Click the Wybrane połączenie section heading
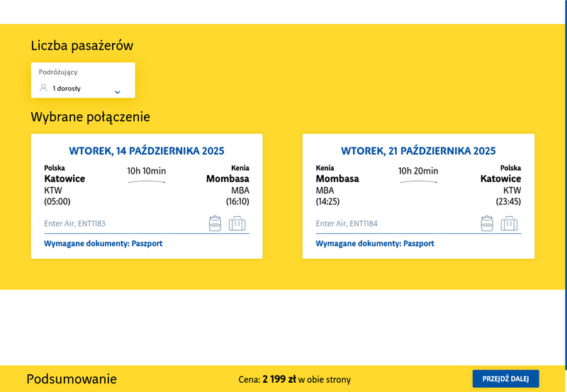Image resolution: width=567 pixels, height=392 pixels. pyautogui.click(x=91, y=117)
